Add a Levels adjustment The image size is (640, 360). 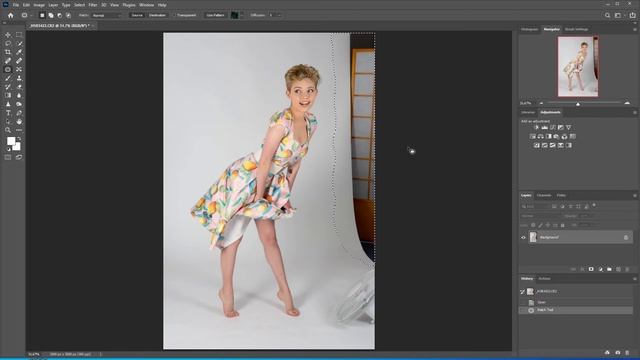(544, 127)
